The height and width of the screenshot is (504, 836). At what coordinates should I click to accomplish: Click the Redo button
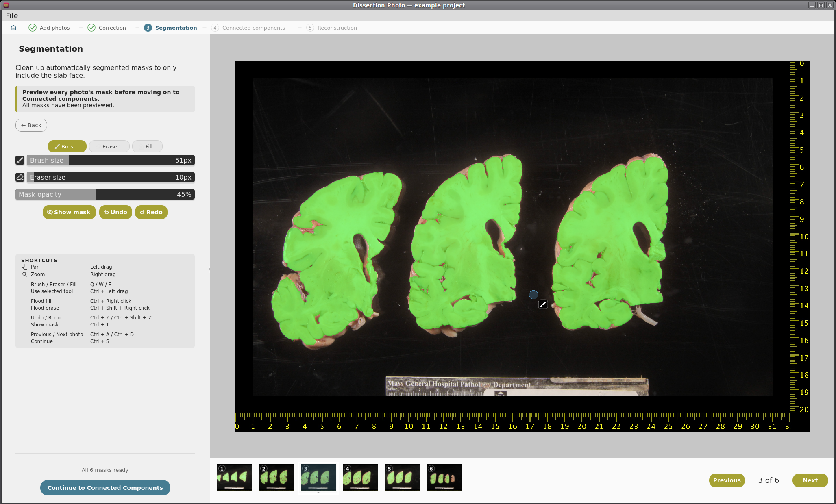click(x=151, y=212)
